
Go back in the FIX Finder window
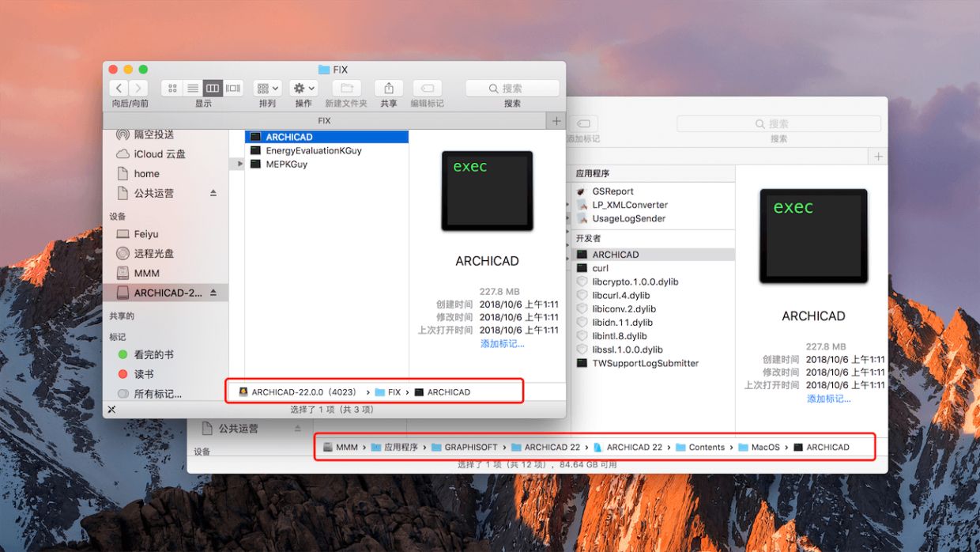(119, 89)
